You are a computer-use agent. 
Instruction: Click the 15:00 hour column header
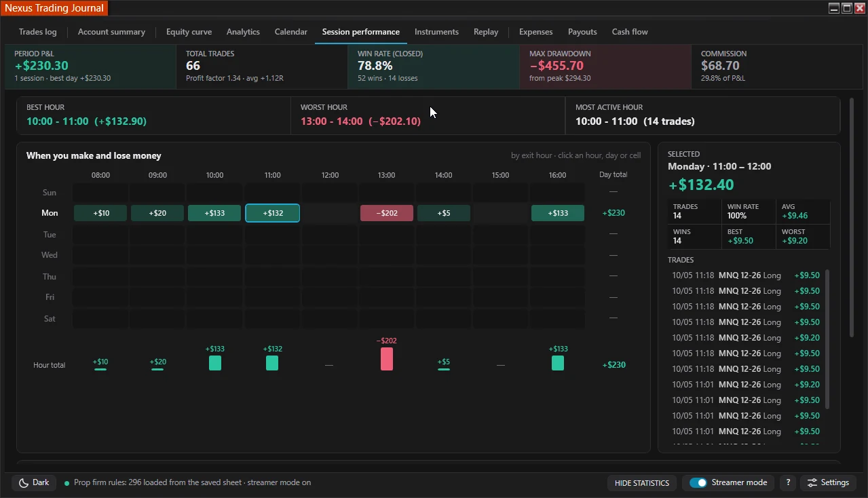pyautogui.click(x=500, y=175)
